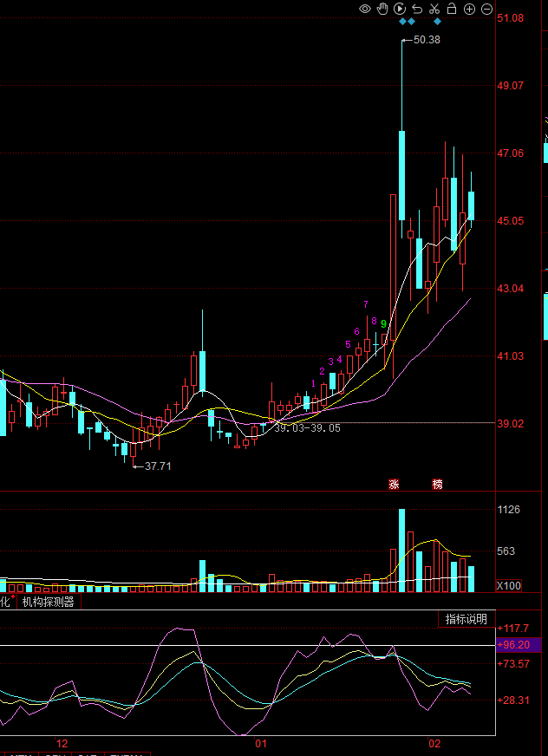
Task: Click the 50.38 high price label
Action: tap(427, 40)
